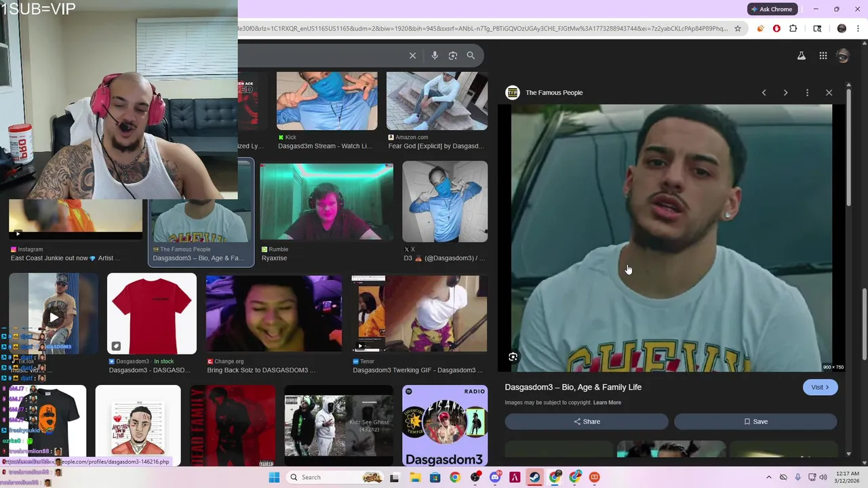Bookmark this page with the star icon
868x488 pixels.
(738, 28)
